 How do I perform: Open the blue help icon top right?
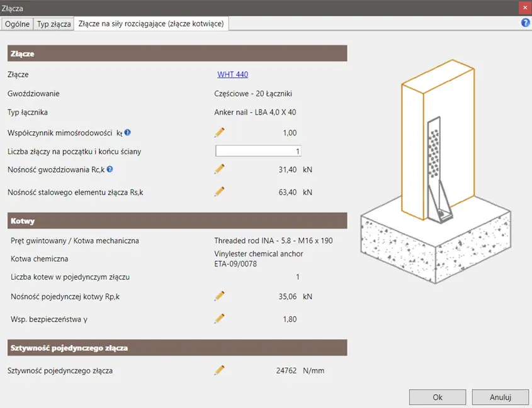(x=525, y=23)
